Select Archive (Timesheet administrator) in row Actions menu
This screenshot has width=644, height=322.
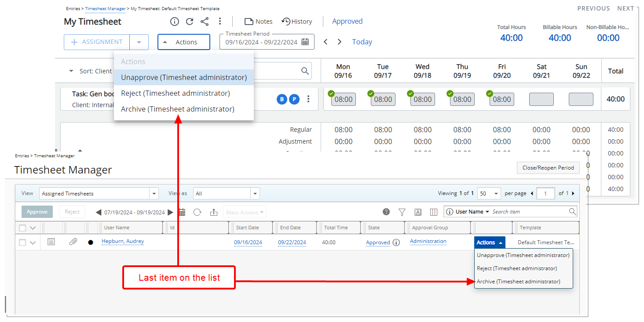(518, 282)
